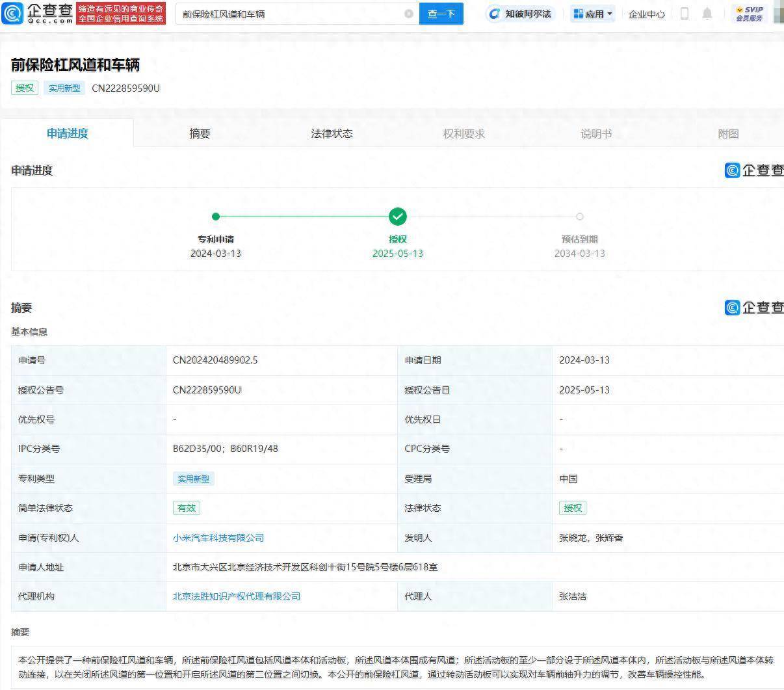Open the notification bell icon
Screen dimensions: 784x690
708,14
